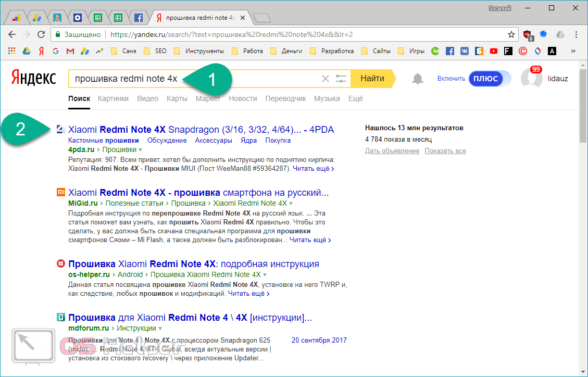Open the Работа bookmarks folder
Viewport: 588px width, 377px height.
point(247,51)
